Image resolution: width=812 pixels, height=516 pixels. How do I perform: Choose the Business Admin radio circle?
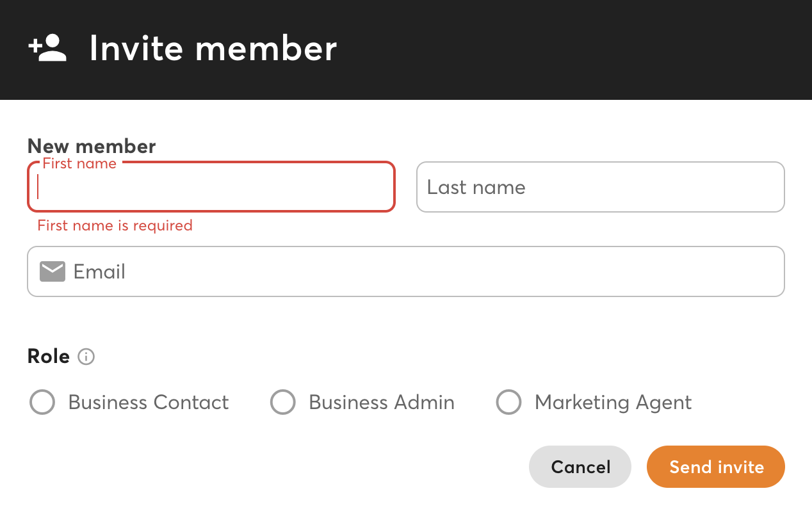pyautogui.click(x=283, y=403)
